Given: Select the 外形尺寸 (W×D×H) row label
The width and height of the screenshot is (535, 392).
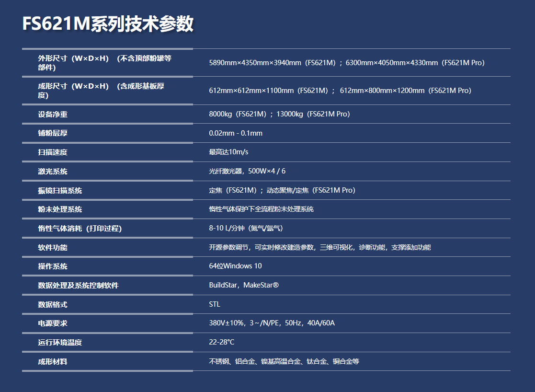Looking at the screenshot, I should (x=104, y=63).
